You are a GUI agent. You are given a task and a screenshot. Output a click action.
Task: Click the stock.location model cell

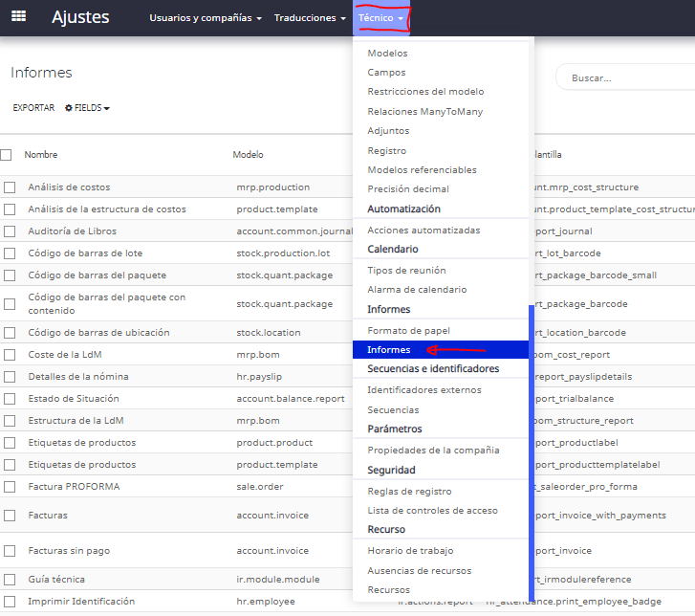pyautogui.click(x=269, y=333)
